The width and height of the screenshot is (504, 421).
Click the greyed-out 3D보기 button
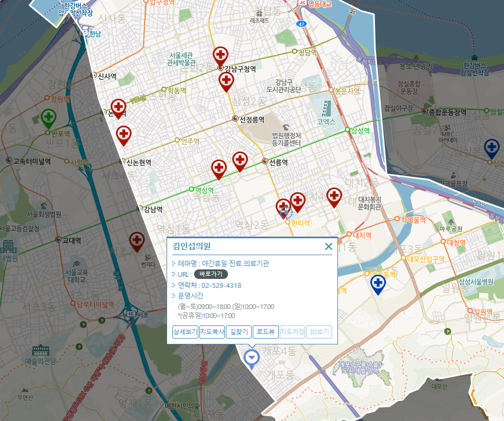point(319,332)
